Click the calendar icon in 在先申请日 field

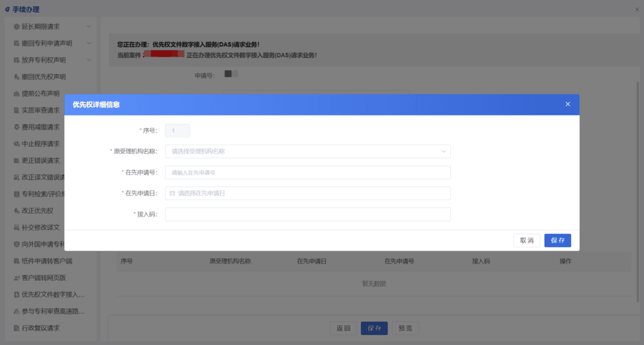pos(172,193)
